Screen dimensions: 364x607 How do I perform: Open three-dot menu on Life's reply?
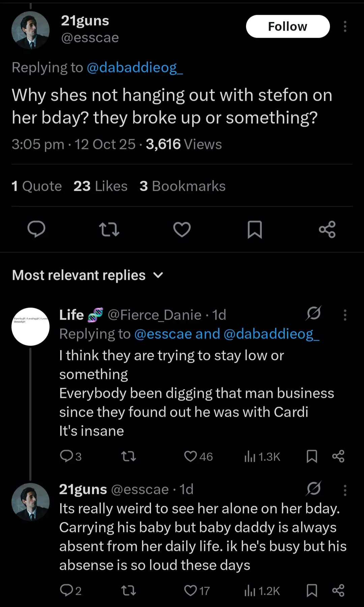click(345, 315)
